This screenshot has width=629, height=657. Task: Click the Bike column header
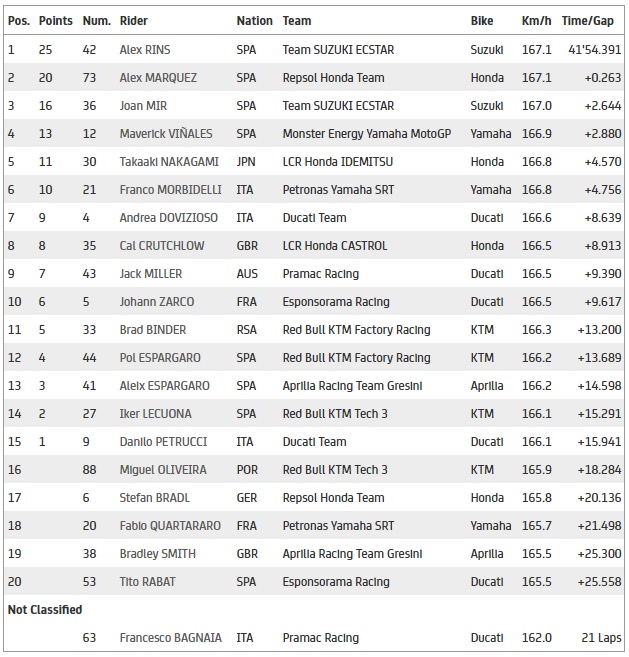tap(482, 20)
